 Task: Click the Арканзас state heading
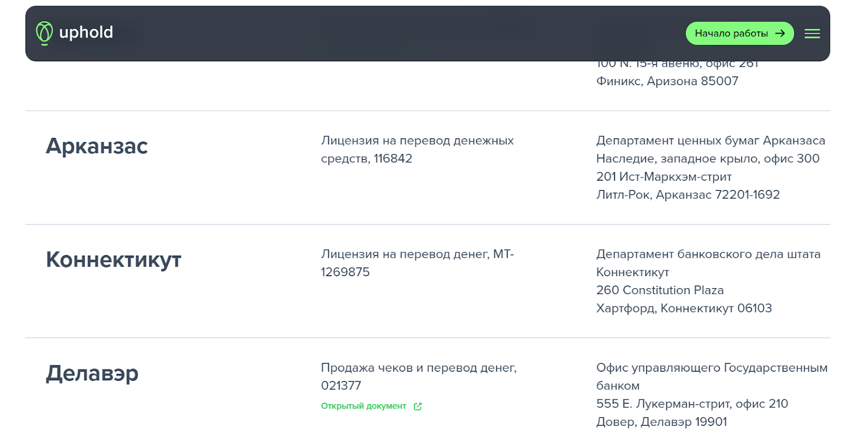(x=97, y=146)
